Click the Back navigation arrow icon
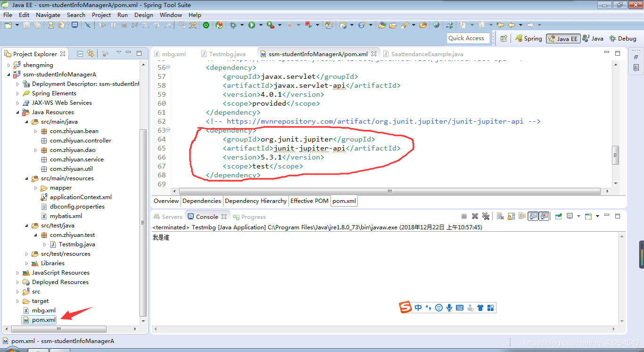644x352 pixels. click(x=512, y=25)
